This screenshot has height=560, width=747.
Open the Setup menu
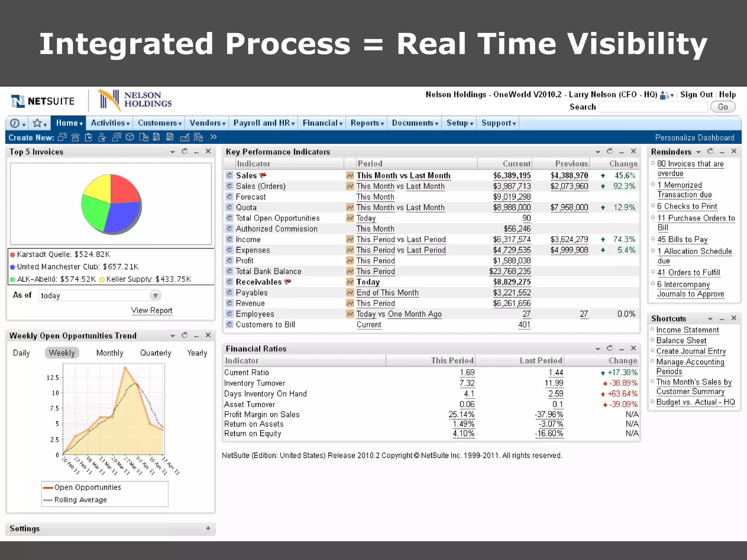click(460, 123)
